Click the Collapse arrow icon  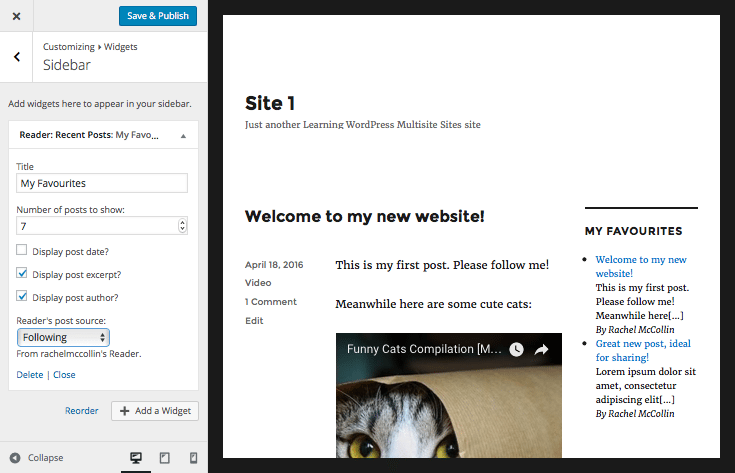point(15,458)
